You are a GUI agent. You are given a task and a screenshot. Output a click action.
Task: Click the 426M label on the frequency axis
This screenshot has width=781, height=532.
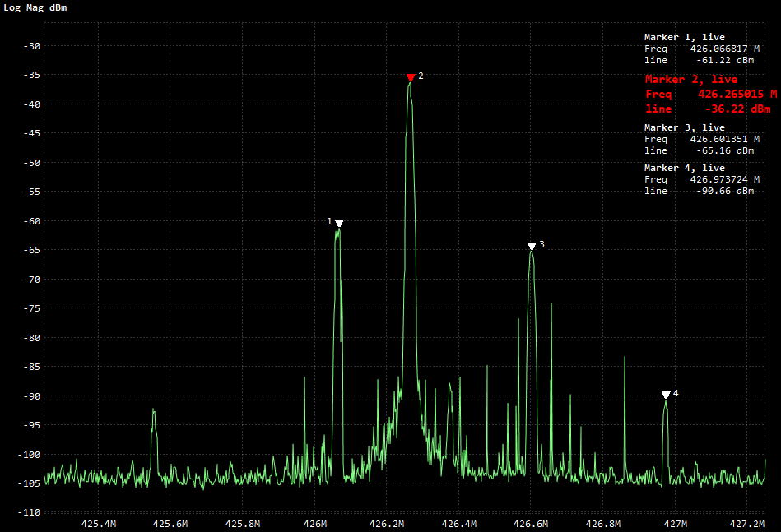[314, 524]
